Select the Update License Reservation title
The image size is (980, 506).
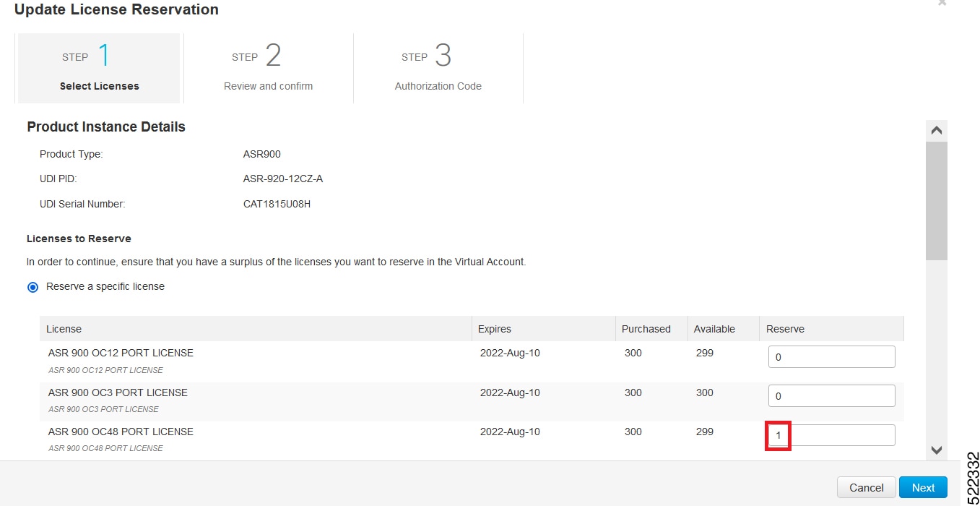point(116,9)
